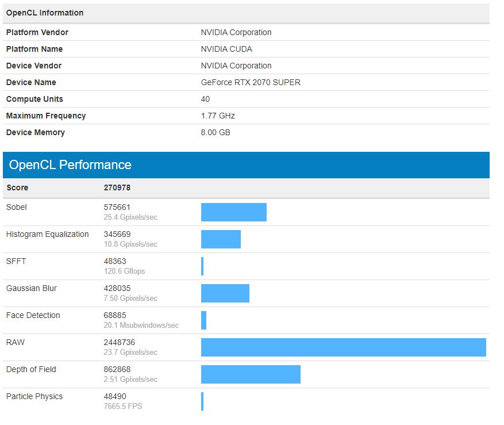Select the NVIDIA CUDA value
Image resolution: width=504 pixels, height=425 pixels.
pos(226,49)
